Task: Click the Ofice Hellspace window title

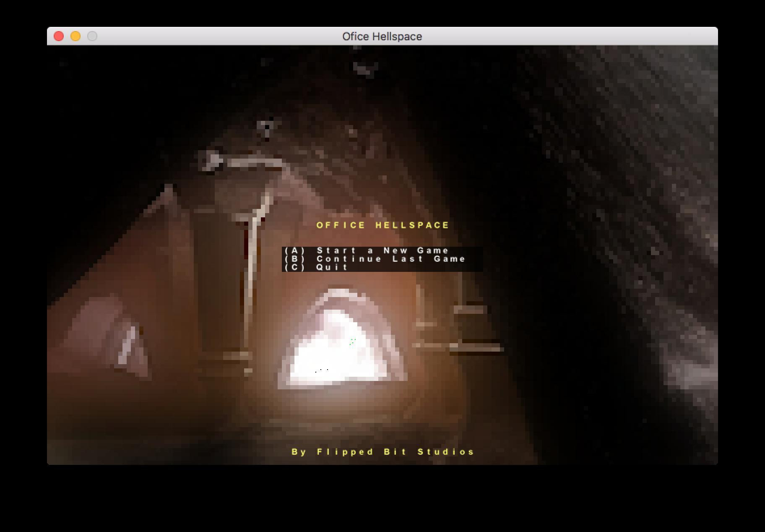Action: [382, 37]
